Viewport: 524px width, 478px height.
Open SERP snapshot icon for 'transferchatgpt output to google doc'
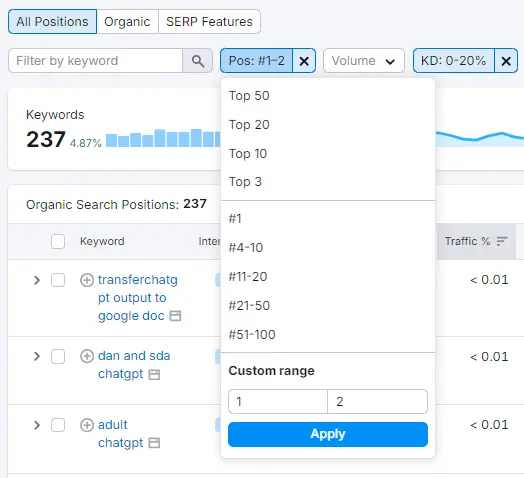point(175,316)
